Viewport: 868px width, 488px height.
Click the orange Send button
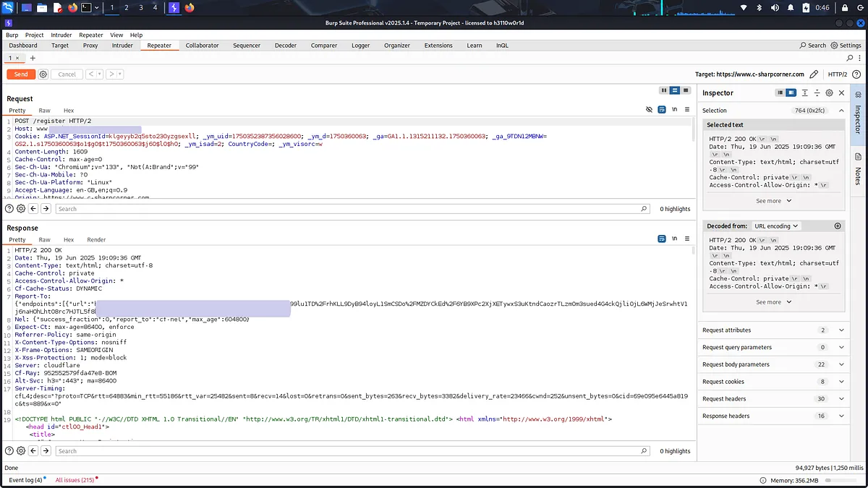[x=21, y=74]
